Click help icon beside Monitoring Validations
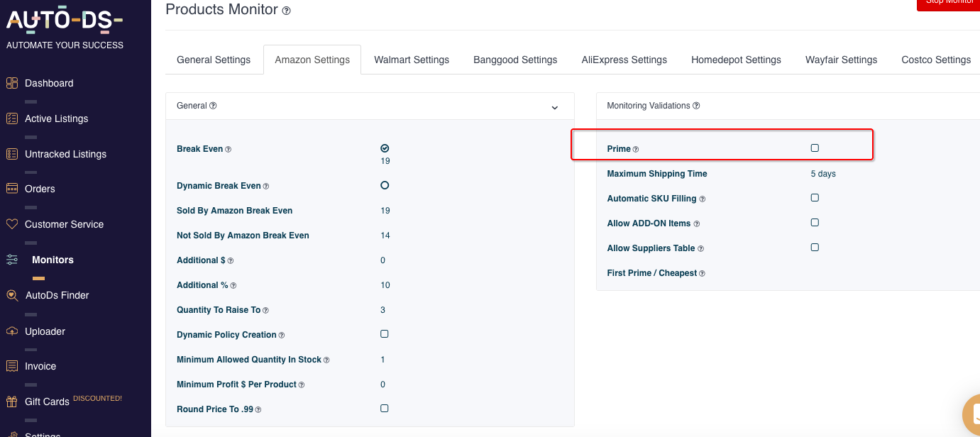 pos(696,106)
